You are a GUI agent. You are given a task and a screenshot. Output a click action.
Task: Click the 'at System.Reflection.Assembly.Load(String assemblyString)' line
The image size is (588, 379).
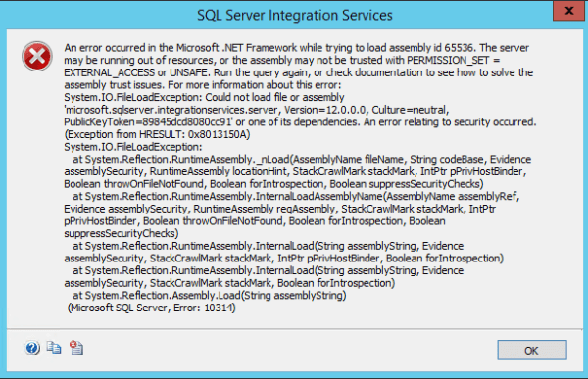click(210, 296)
